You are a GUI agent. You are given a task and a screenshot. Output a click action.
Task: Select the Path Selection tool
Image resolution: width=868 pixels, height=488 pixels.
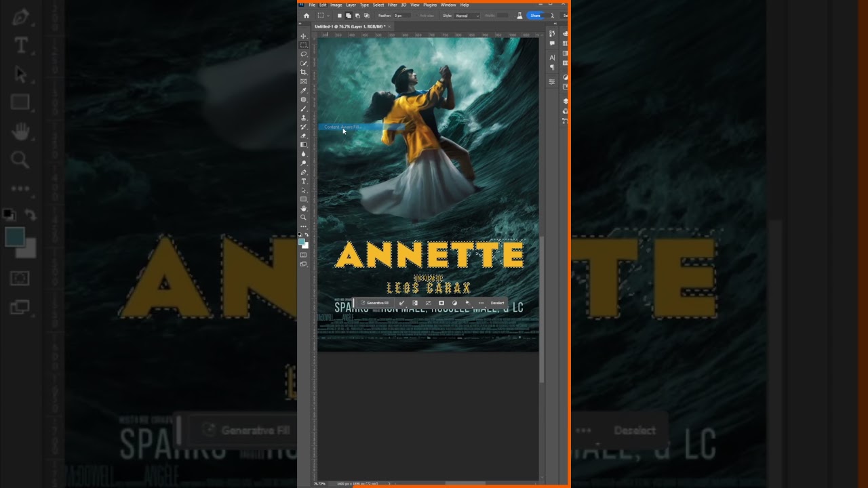303,190
